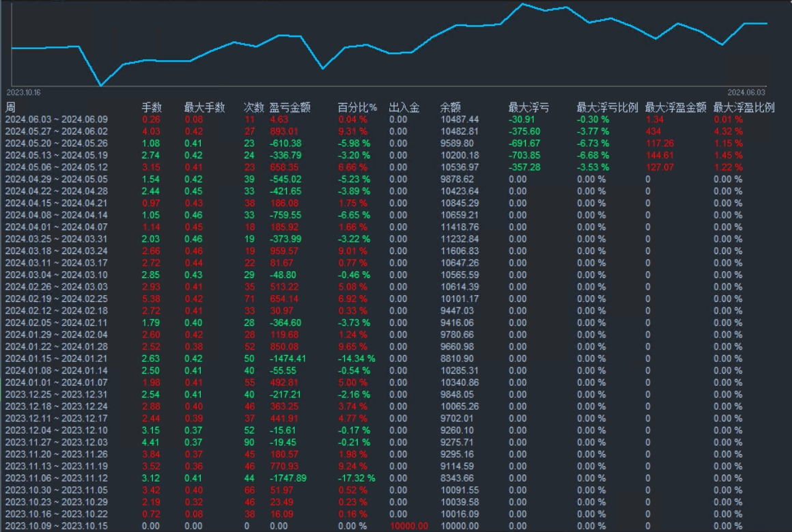The image size is (792, 532).
Task: Click the lowest dip on the equity chart
Action: (101, 87)
